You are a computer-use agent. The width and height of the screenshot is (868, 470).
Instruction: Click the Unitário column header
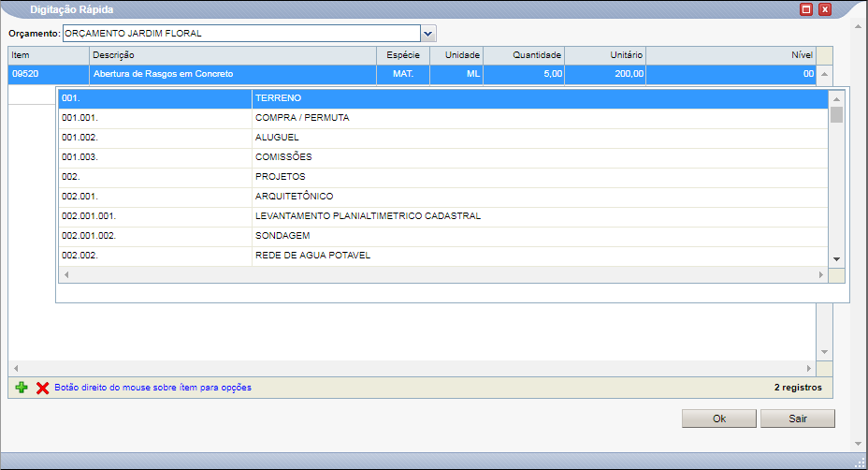(x=605, y=55)
